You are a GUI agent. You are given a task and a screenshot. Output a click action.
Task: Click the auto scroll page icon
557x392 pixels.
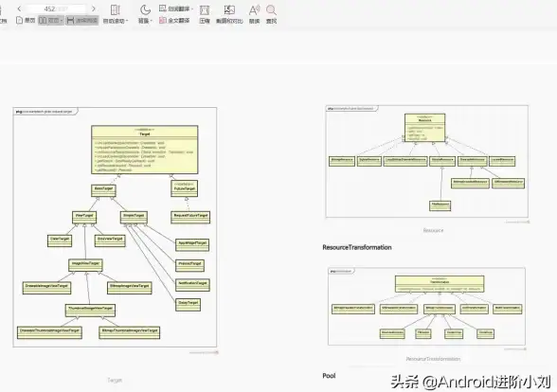pos(116,9)
